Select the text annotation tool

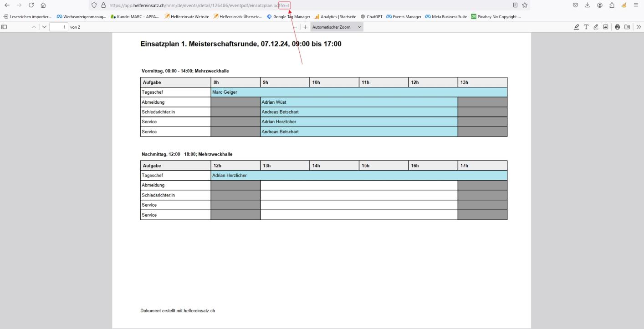[x=587, y=27]
